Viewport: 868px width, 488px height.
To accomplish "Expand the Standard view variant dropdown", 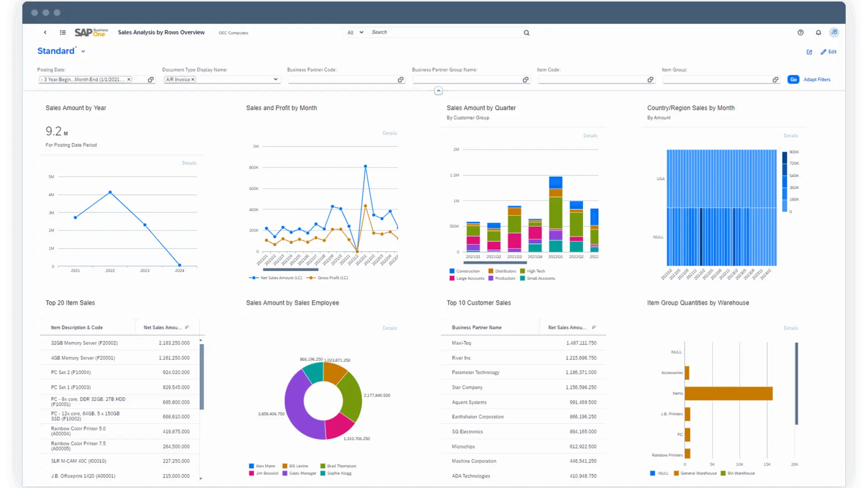I will [83, 52].
